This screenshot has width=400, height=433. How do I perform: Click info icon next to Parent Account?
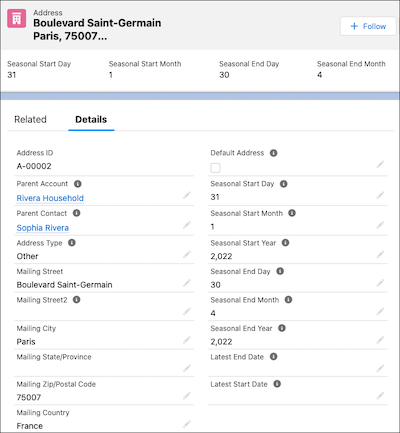pyautogui.click(x=78, y=184)
